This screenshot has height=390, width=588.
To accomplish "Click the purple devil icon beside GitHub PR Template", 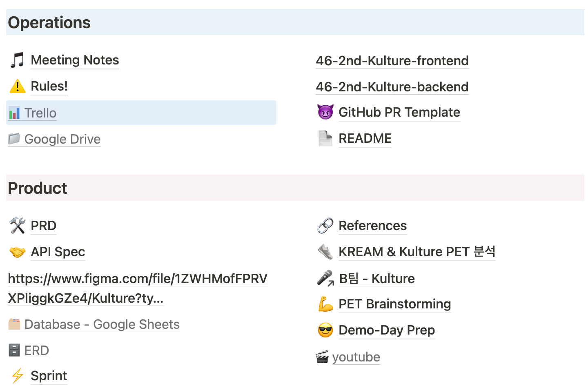I will pos(325,112).
